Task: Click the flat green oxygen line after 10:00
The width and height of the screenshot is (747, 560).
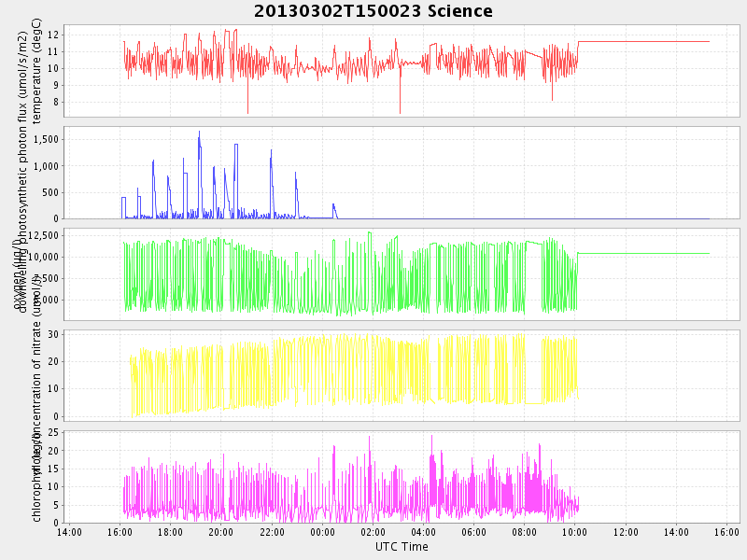Action: pyautogui.click(x=643, y=253)
